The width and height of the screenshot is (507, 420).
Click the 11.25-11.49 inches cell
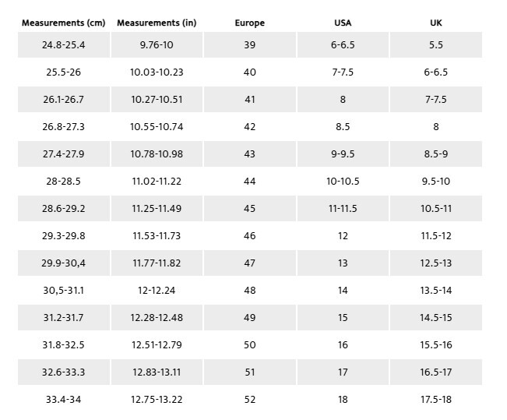(157, 209)
